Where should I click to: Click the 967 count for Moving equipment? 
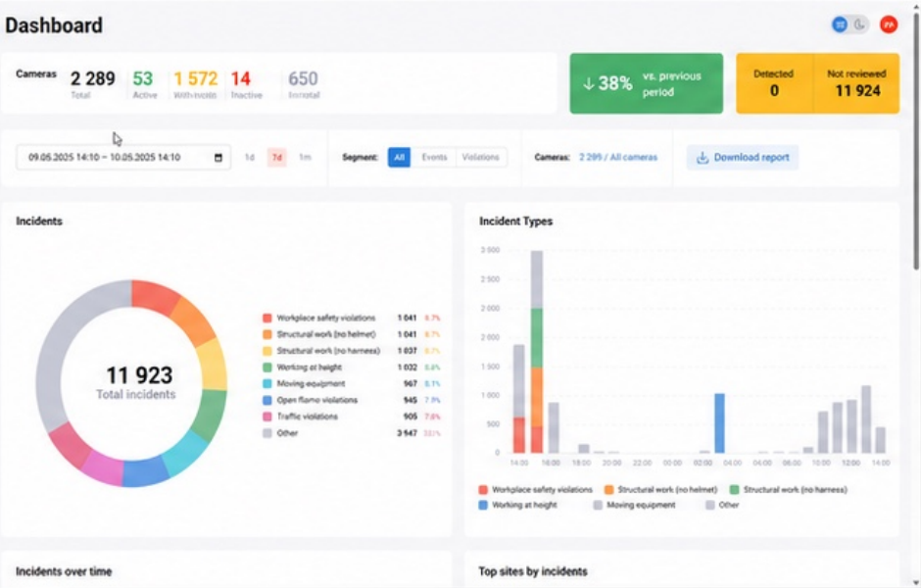tap(410, 383)
